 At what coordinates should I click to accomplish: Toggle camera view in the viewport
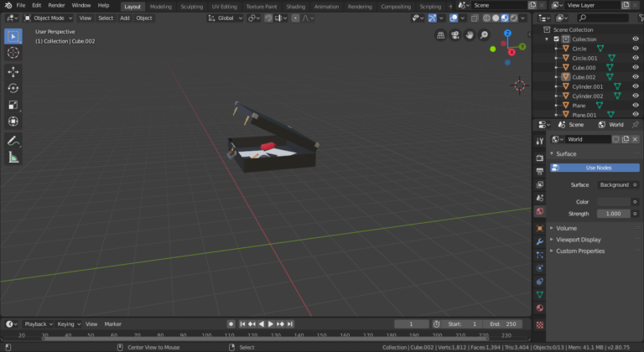click(x=455, y=35)
